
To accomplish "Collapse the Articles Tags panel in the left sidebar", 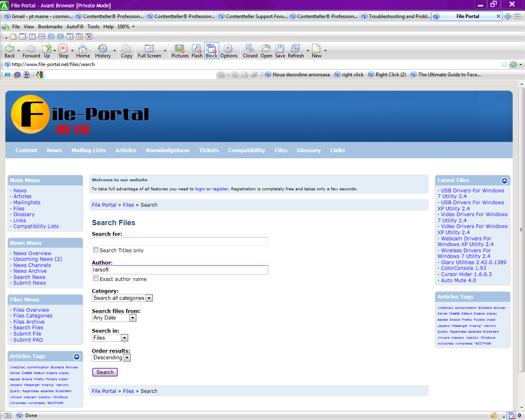I will (77, 357).
